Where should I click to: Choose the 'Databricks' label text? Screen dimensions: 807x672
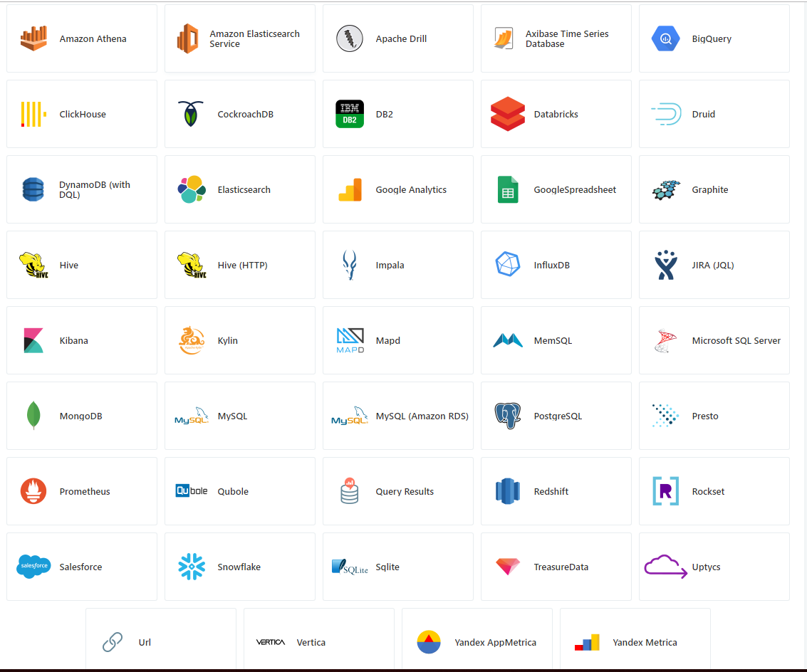(x=556, y=114)
